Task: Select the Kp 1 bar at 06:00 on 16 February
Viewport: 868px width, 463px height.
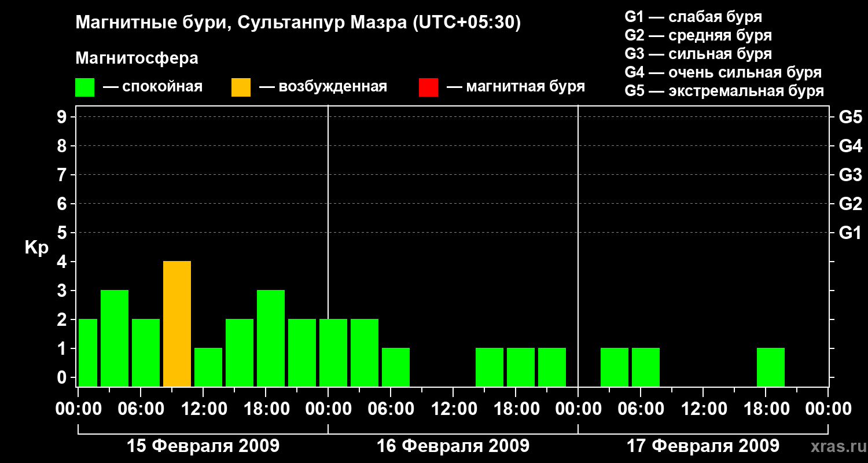Action: (396, 368)
